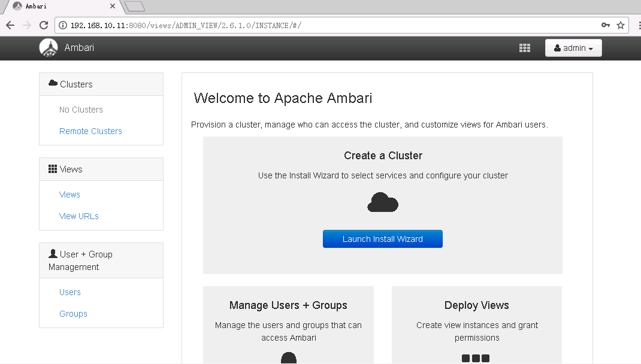Click 'Create view instances and grant permissions' text
This screenshot has width=641, height=364.
pos(477,331)
